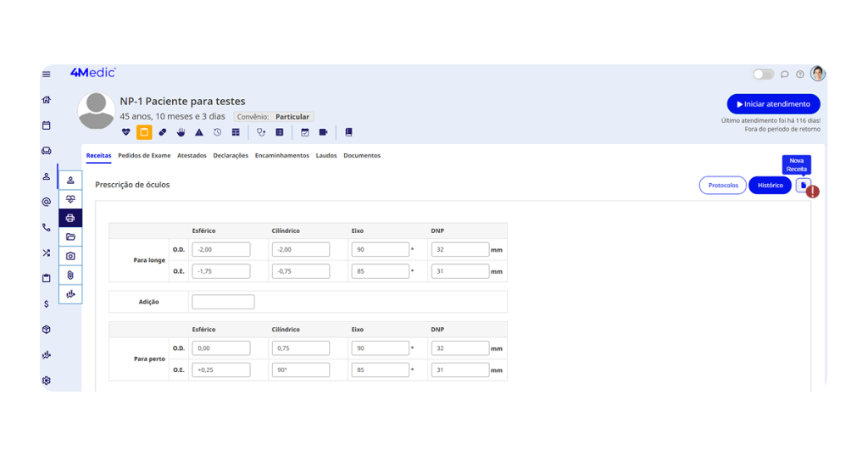
Task: Open the user avatar menu at top right
Action: (817, 75)
